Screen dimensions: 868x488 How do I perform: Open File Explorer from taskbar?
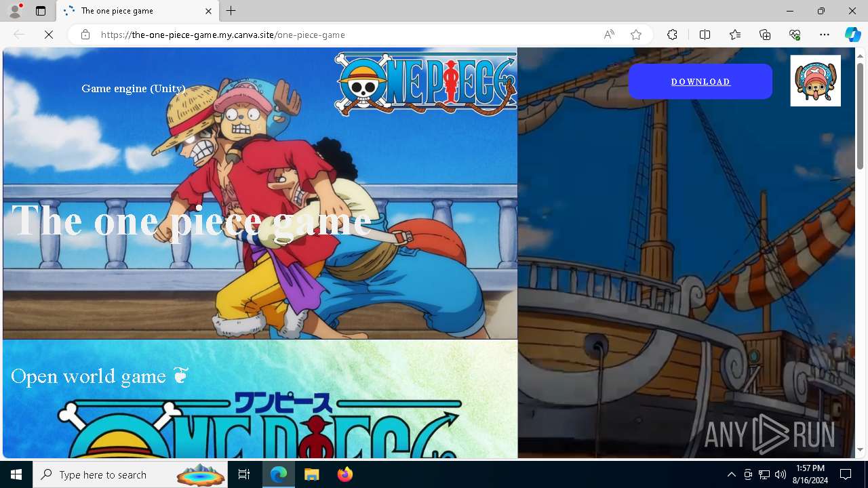(311, 474)
